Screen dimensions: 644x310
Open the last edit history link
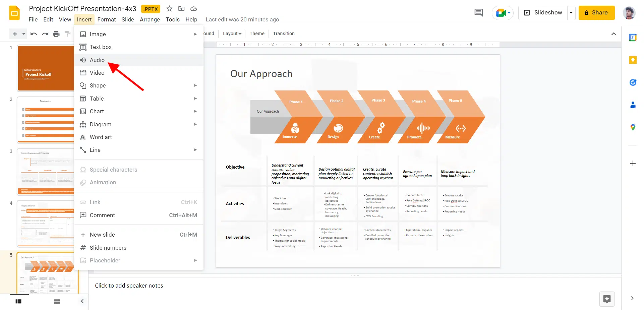click(242, 19)
